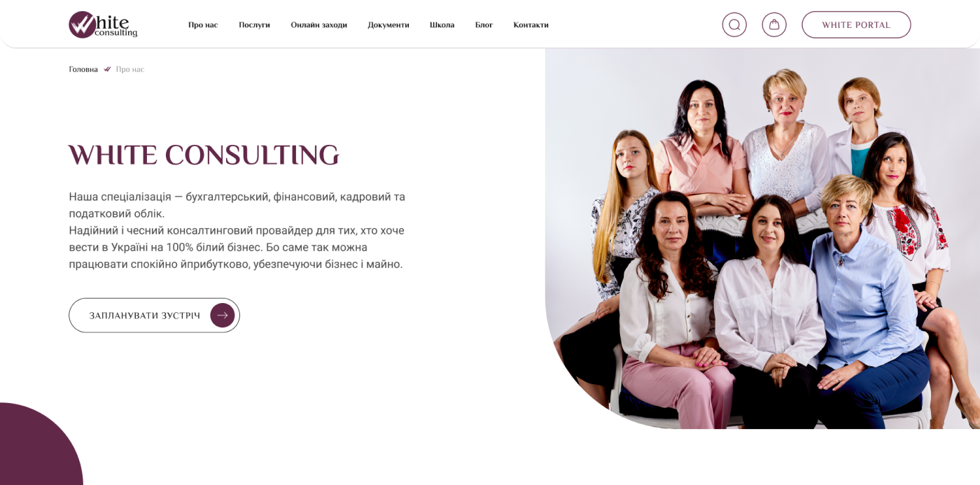Open Контакти in the header menu
The image size is (980, 485).
coord(531,25)
